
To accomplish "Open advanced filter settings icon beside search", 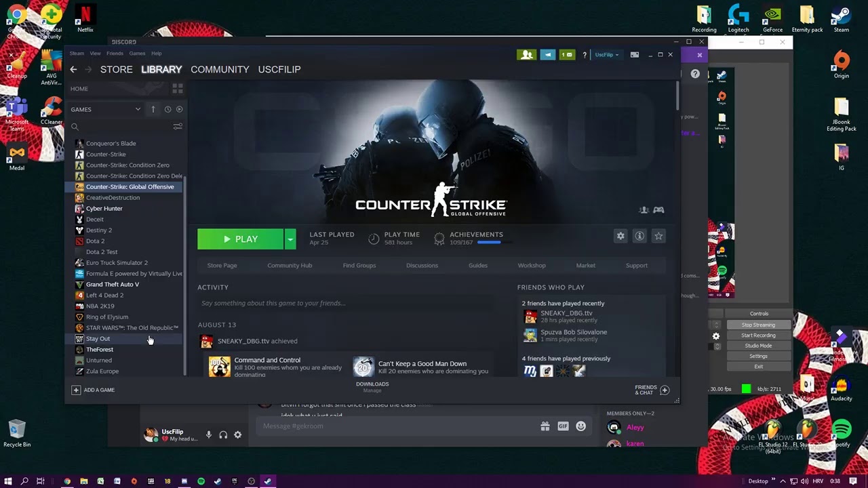I will [178, 127].
